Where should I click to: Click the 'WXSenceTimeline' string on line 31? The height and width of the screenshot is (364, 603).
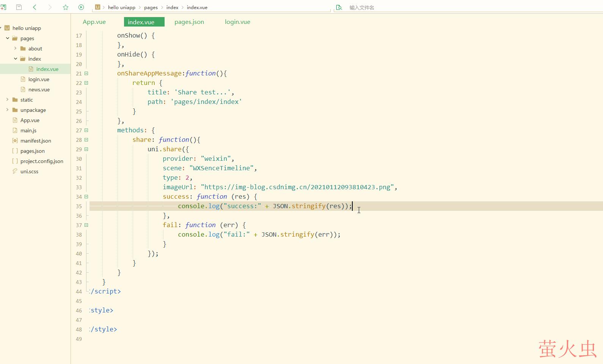pos(221,168)
